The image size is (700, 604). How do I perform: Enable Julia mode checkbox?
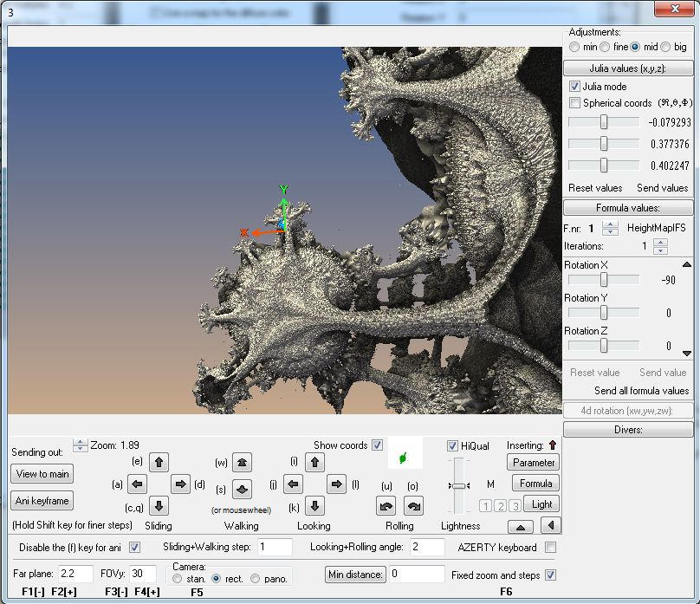click(x=574, y=86)
